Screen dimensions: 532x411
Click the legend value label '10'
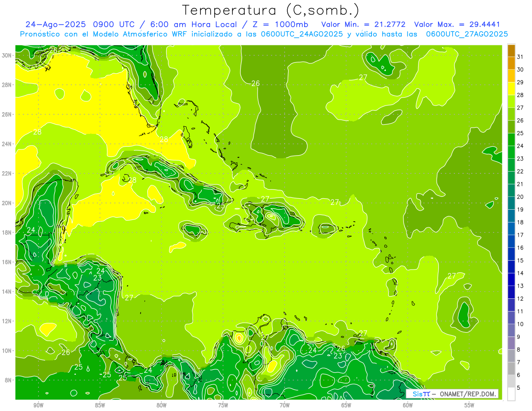pyautogui.click(x=520, y=324)
